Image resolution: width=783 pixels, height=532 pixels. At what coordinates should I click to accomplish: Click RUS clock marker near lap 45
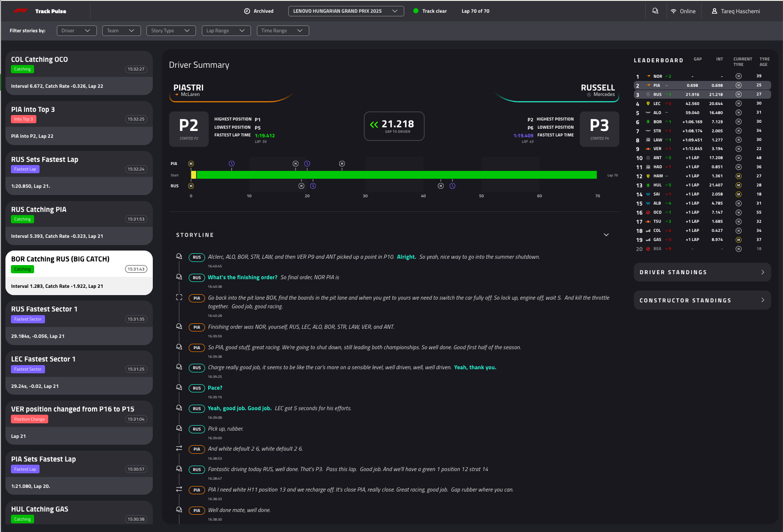(452, 186)
